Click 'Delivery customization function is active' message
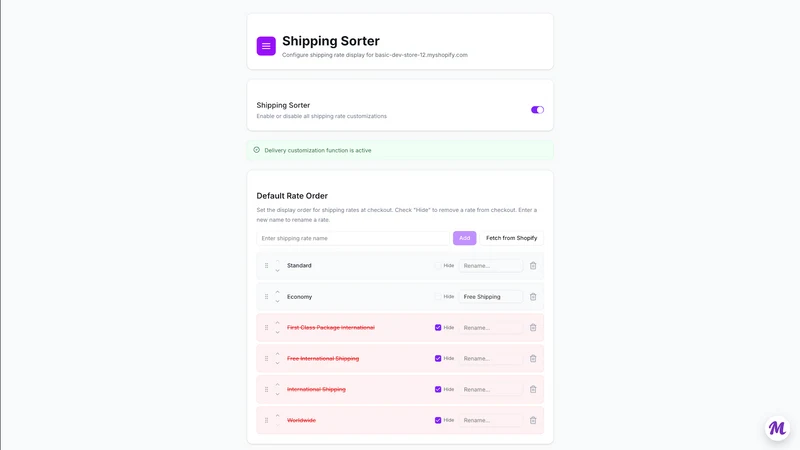800x450 pixels. (x=318, y=151)
